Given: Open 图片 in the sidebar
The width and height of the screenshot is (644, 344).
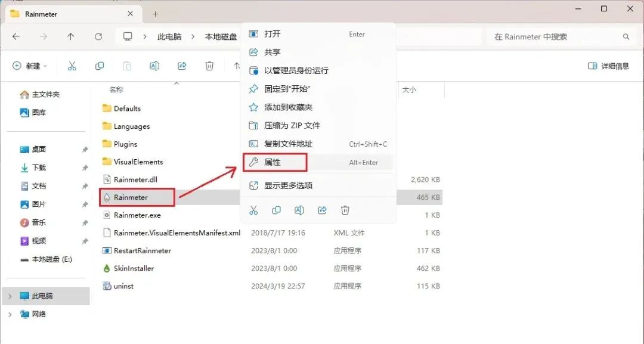Looking at the screenshot, I should coord(33,204).
